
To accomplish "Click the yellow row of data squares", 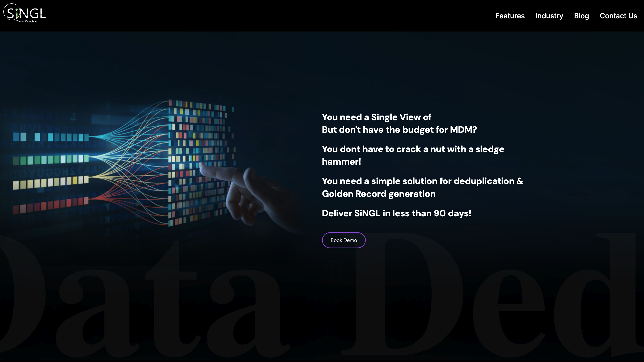I will click(x=51, y=182).
